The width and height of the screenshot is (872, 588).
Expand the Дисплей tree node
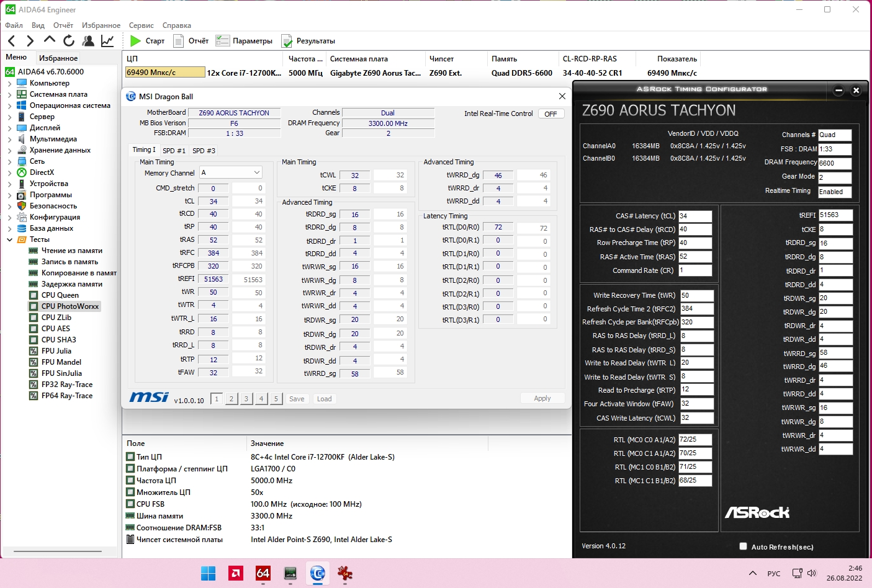coord(9,128)
